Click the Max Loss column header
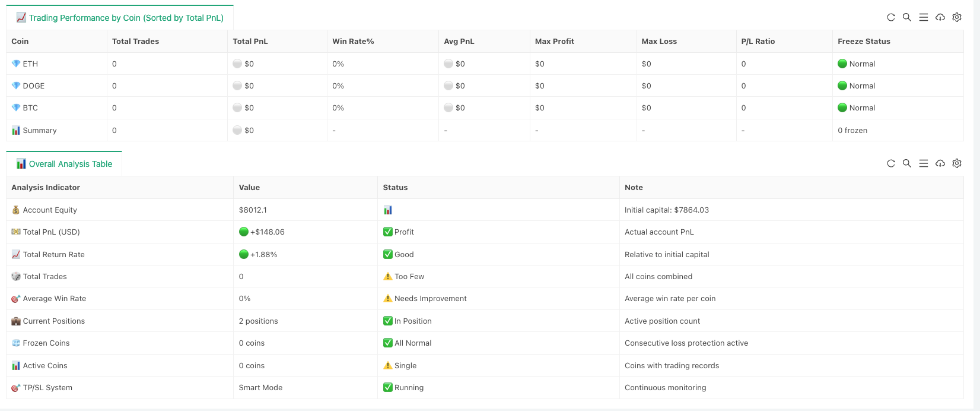This screenshot has width=980, height=411. (x=659, y=41)
